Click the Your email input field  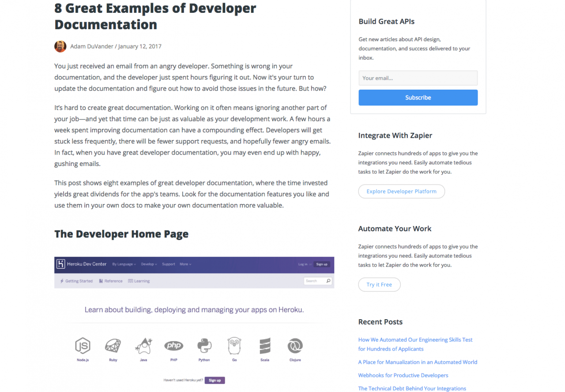click(418, 78)
